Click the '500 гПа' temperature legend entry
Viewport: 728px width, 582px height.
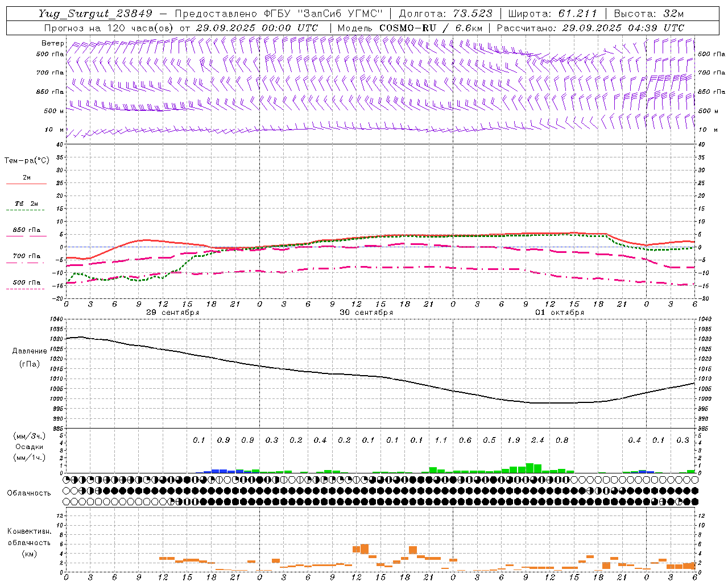(x=27, y=282)
